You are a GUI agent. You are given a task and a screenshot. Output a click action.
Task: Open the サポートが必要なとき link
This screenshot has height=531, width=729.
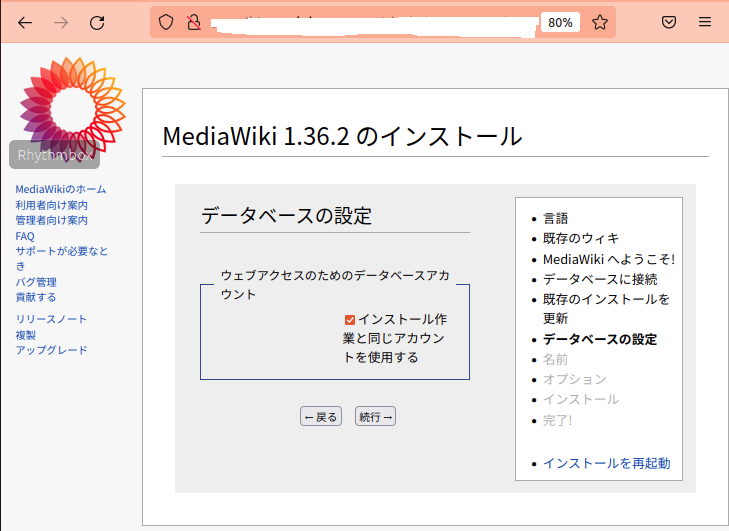(x=61, y=259)
